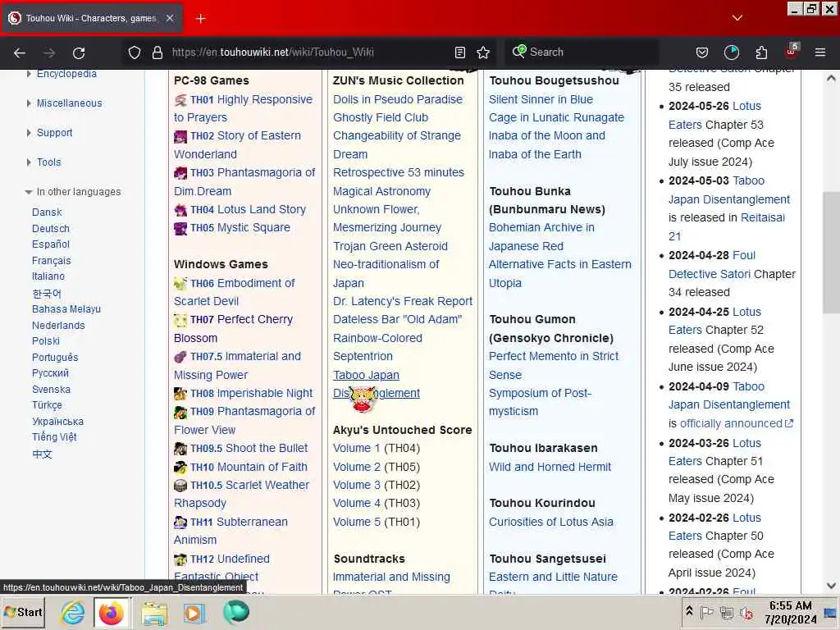Close the Touhou Wiki tab
840x630 pixels.
coord(170,18)
